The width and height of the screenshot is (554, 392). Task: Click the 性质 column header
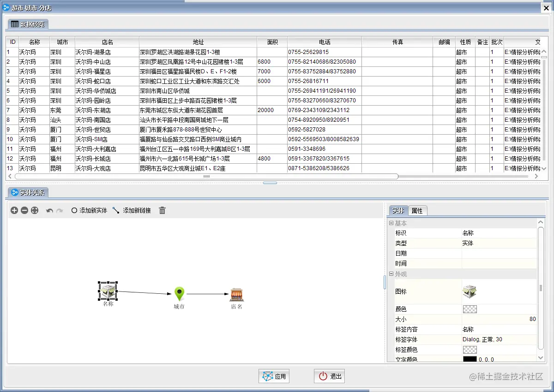tap(465, 42)
